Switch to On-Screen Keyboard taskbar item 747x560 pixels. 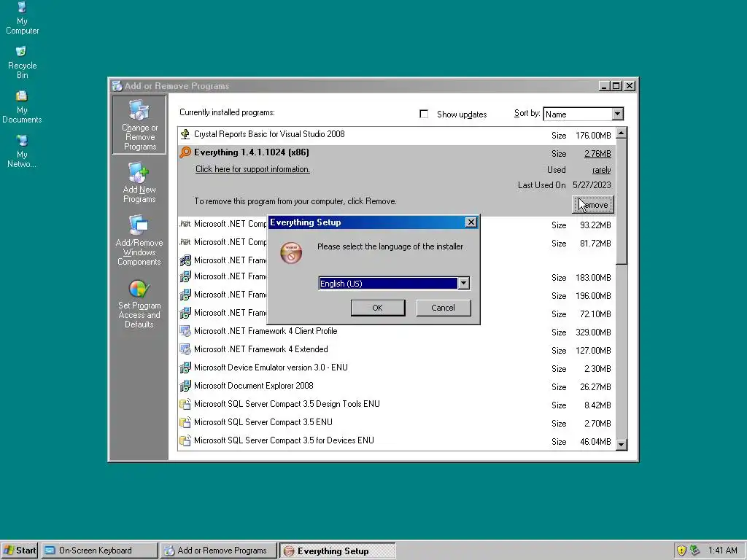99,551
